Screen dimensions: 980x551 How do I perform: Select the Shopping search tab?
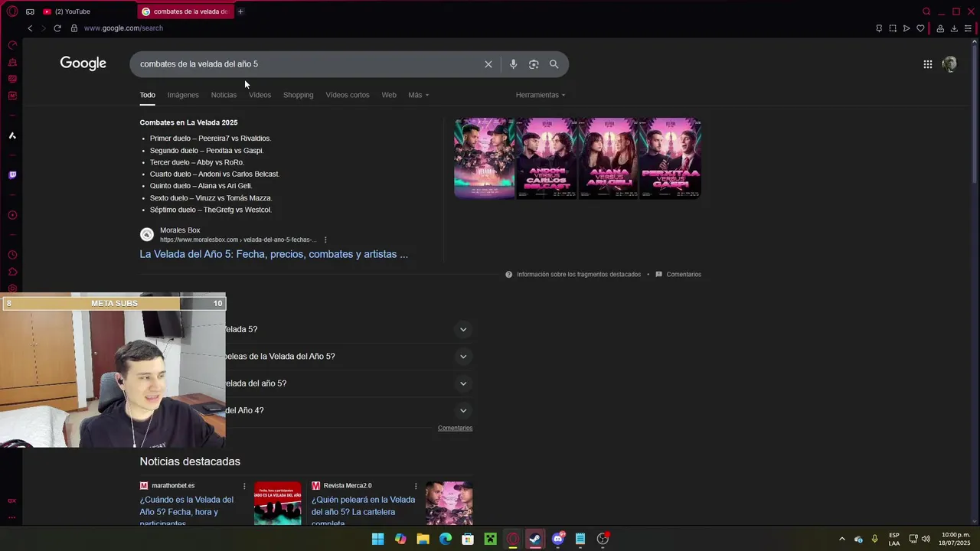click(x=298, y=95)
